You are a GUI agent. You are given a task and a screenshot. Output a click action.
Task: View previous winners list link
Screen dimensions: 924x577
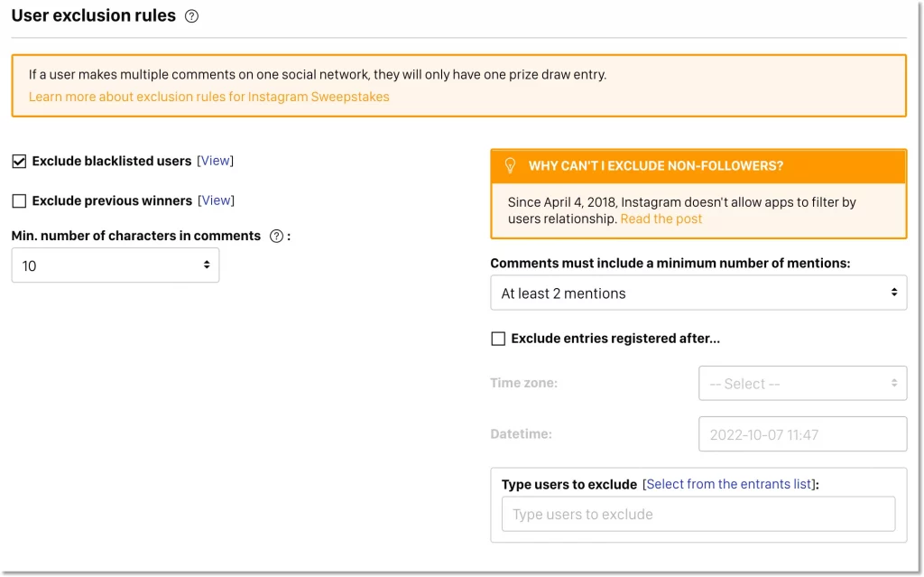216,200
